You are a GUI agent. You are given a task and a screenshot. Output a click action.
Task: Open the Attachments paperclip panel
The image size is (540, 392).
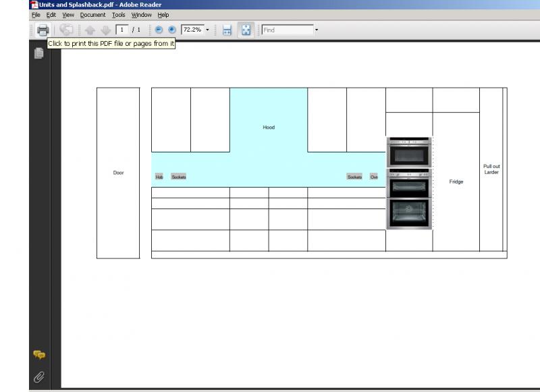(39, 377)
